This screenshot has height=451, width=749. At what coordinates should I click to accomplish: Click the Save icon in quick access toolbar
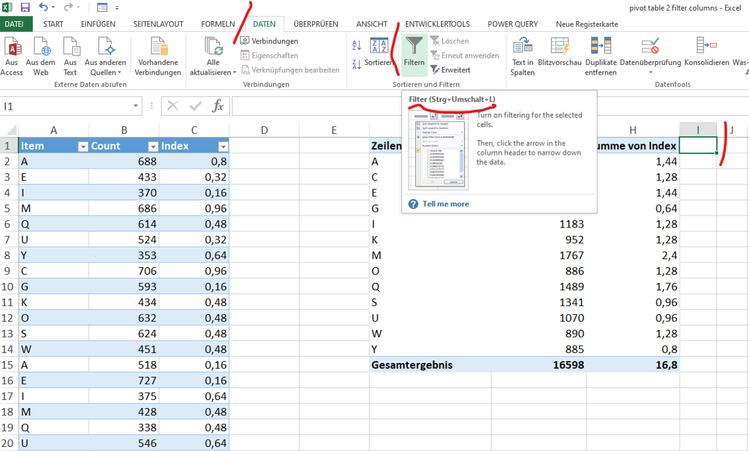click(24, 7)
